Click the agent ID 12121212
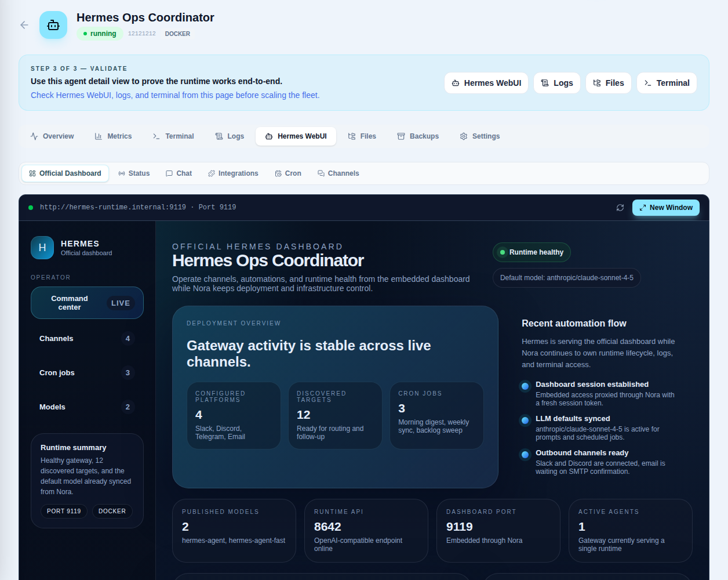The height and width of the screenshot is (580, 728). pyautogui.click(x=142, y=34)
